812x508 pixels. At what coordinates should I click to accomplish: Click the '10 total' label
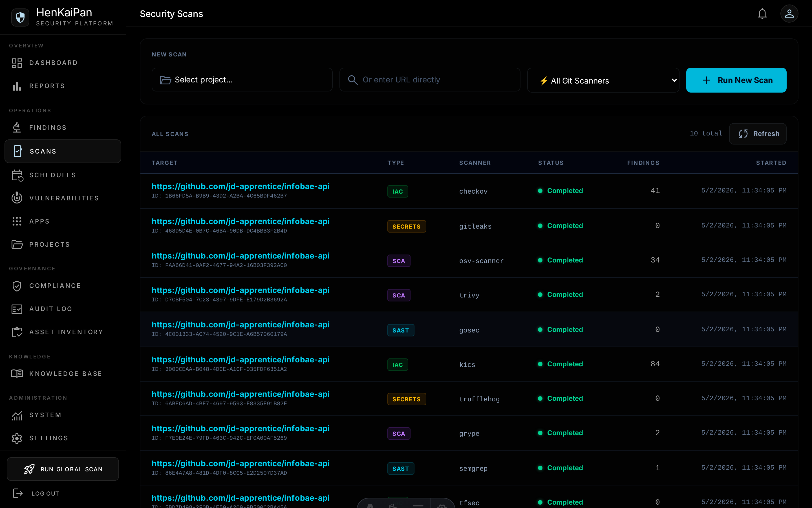pos(706,134)
